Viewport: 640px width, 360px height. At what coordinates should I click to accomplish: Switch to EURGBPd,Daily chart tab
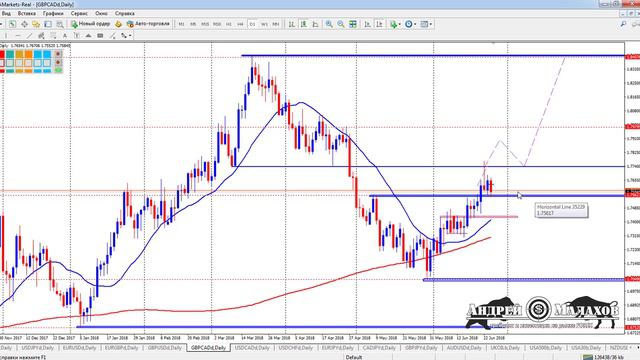coord(121,348)
